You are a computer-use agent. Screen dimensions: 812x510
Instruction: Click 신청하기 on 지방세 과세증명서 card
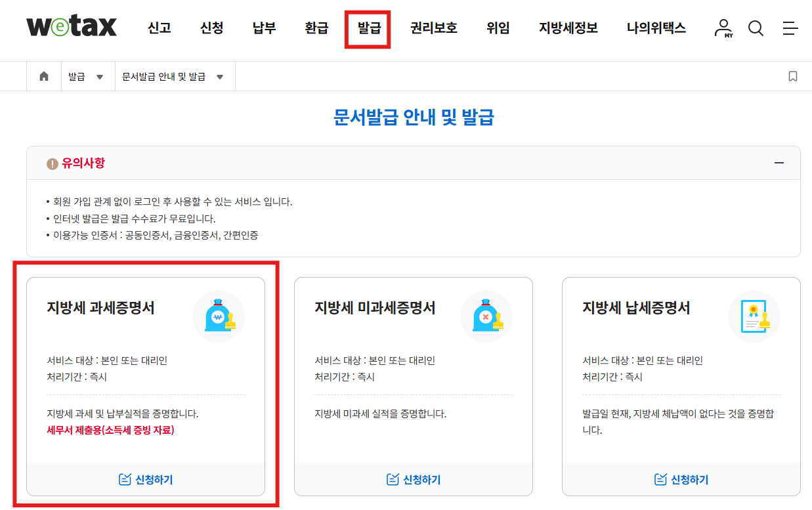(146, 480)
